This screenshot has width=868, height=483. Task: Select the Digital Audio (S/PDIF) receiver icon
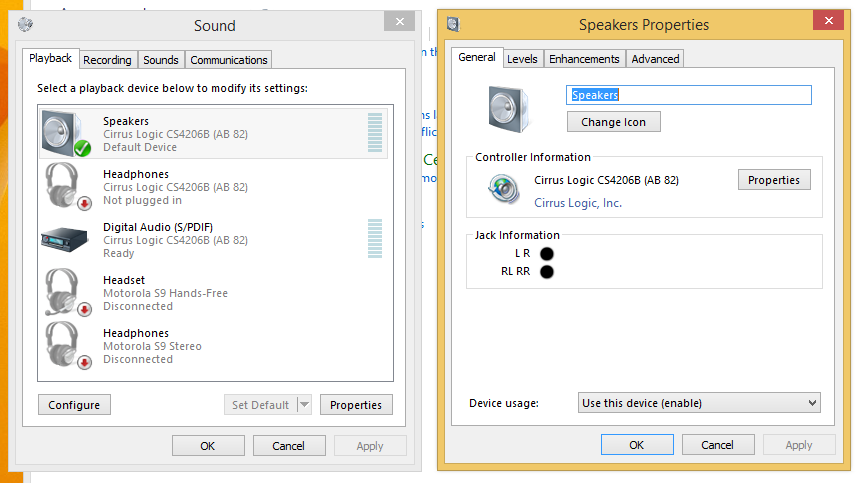coord(65,240)
